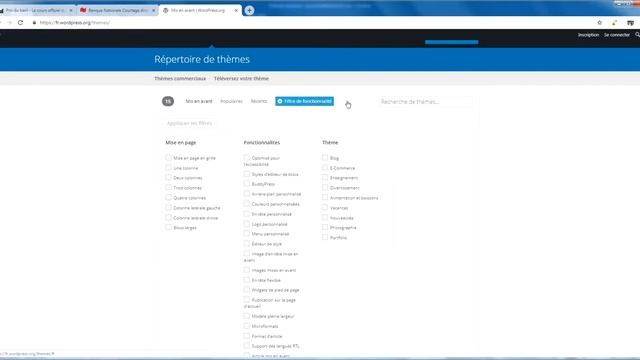This screenshot has height=360, width=640.
Task: Check the Nouveautés theme subject
Action: pos(325,218)
